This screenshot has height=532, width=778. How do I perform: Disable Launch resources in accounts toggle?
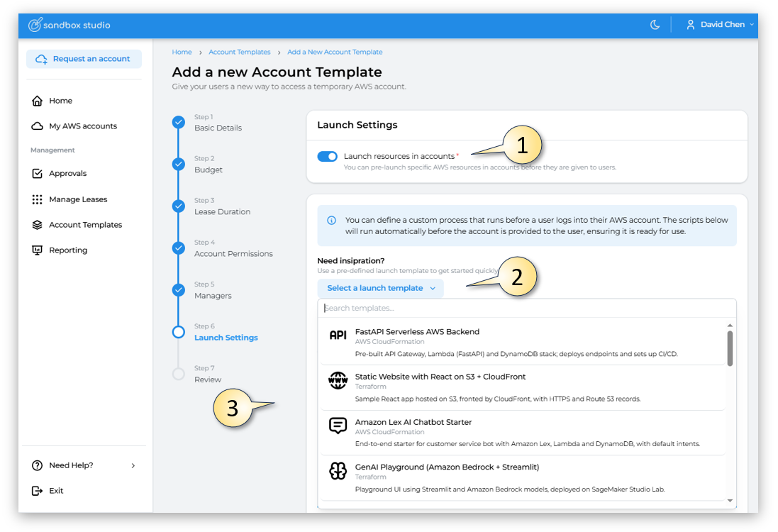pyautogui.click(x=327, y=157)
